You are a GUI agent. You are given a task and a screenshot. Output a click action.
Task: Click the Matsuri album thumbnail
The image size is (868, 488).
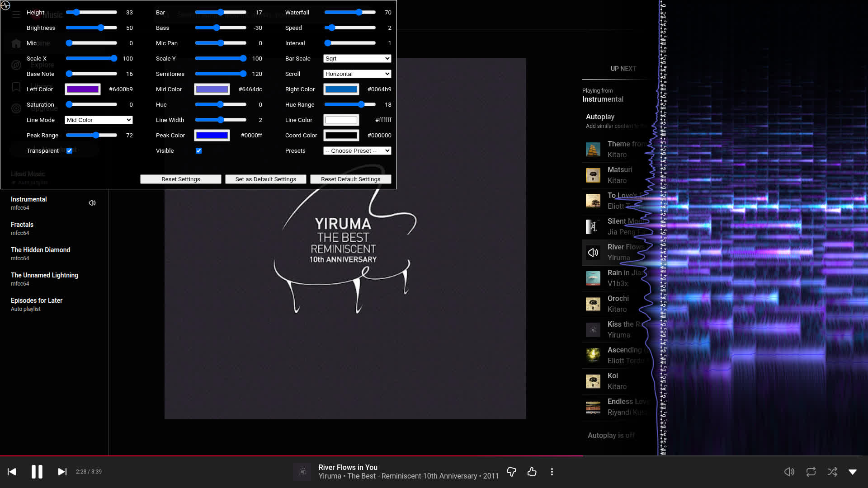pyautogui.click(x=593, y=175)
